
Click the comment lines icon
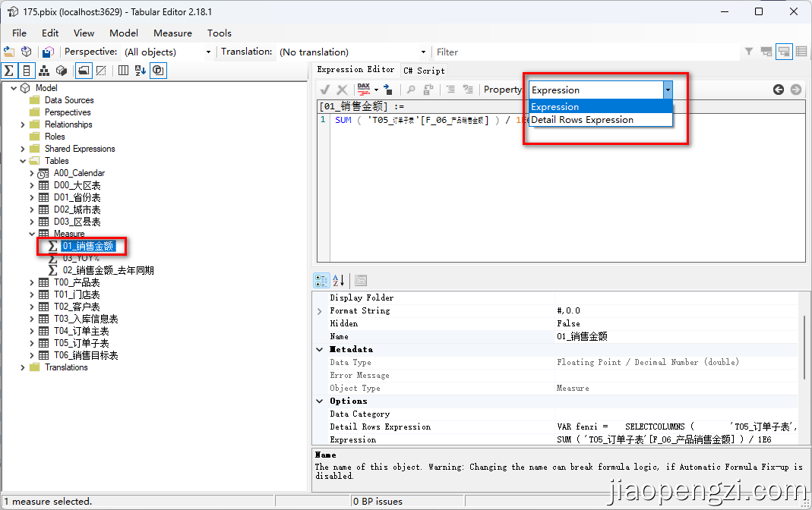(450, 90)
